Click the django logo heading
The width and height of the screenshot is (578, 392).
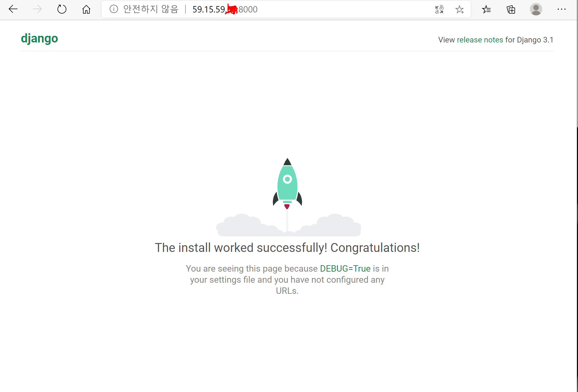pos(39,38)
